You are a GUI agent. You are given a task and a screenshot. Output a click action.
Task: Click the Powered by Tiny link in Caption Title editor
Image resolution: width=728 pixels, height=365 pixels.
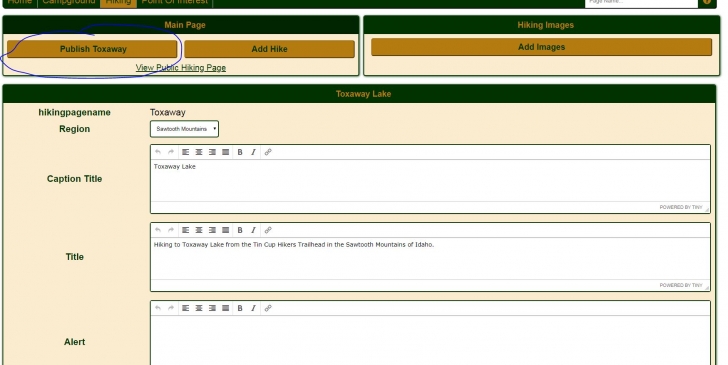681,207
